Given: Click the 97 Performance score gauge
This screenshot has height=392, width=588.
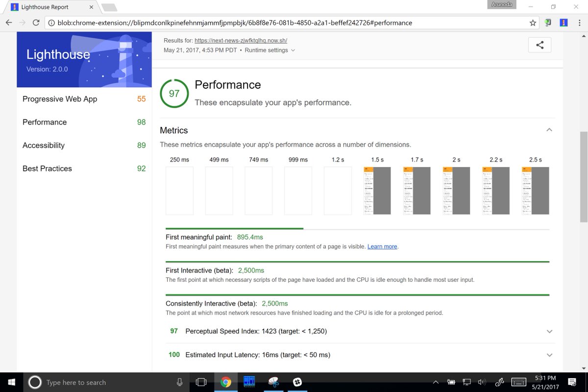Looking at the screenshot, I should coord(174,93).
